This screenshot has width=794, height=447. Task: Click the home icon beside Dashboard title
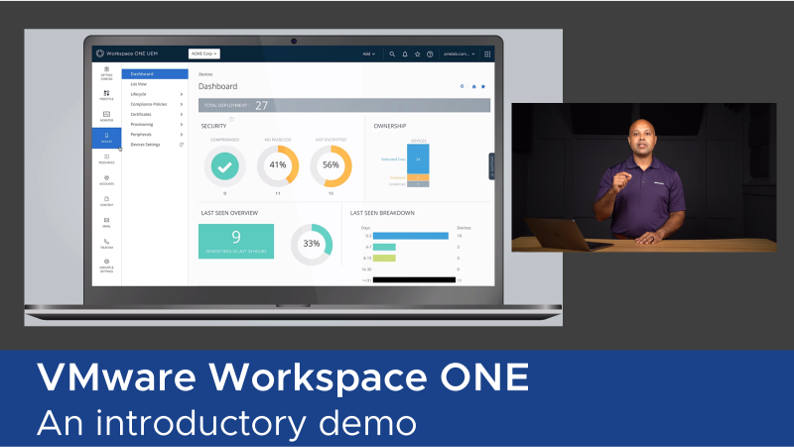(x=474, y=86)
